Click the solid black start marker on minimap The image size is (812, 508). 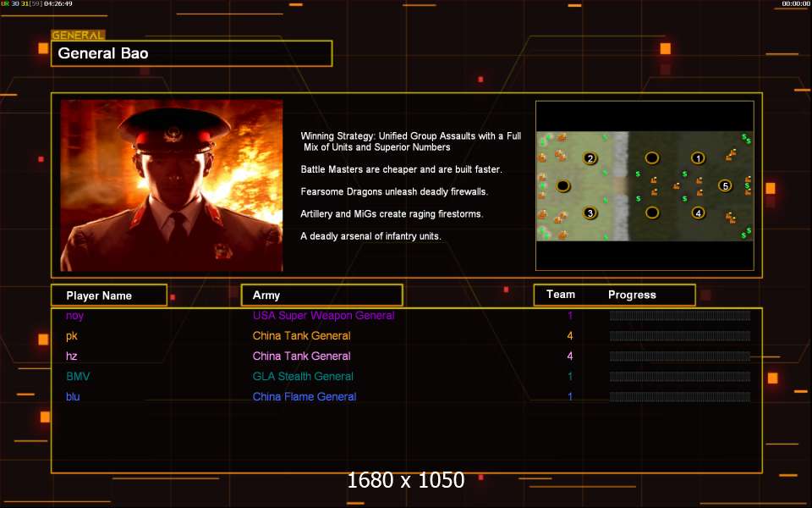click(563, 185)
